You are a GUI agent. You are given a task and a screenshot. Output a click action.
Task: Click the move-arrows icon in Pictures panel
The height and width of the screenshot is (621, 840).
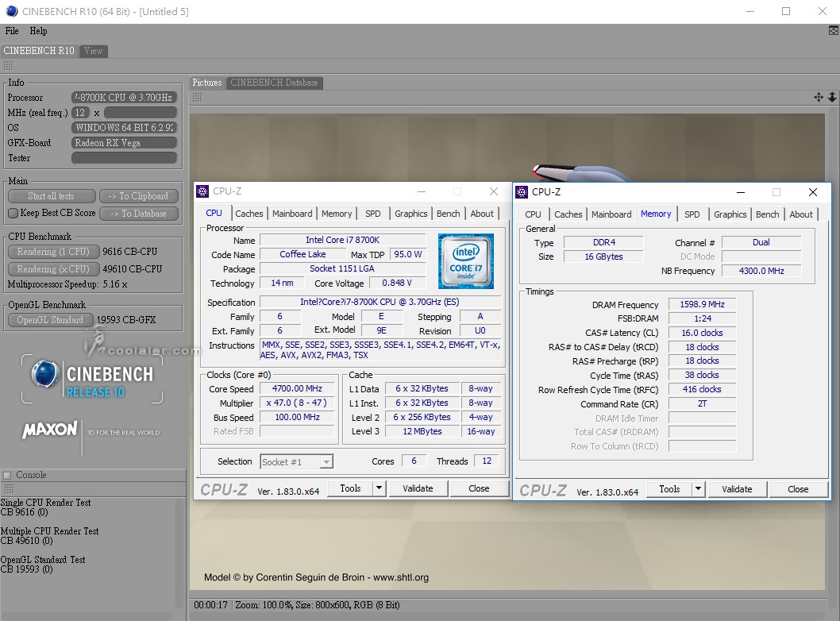click(x=819, y=97)
